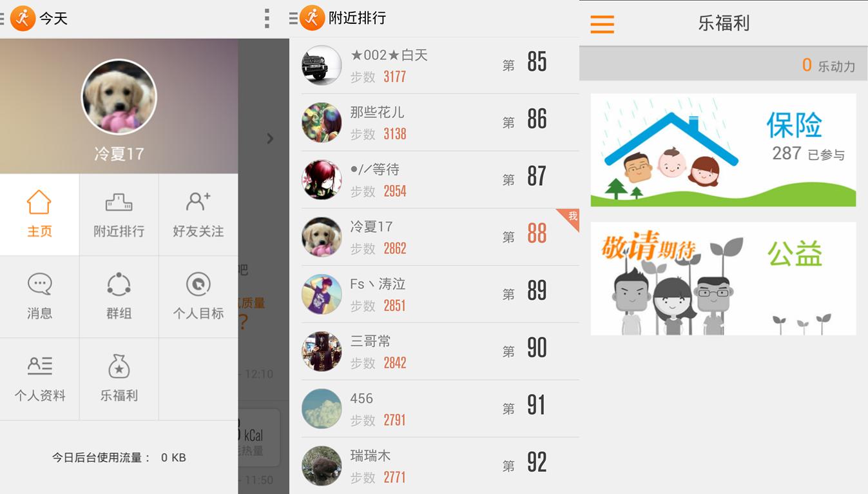Tap the 那些花儿 user avatar

[322, 123]
